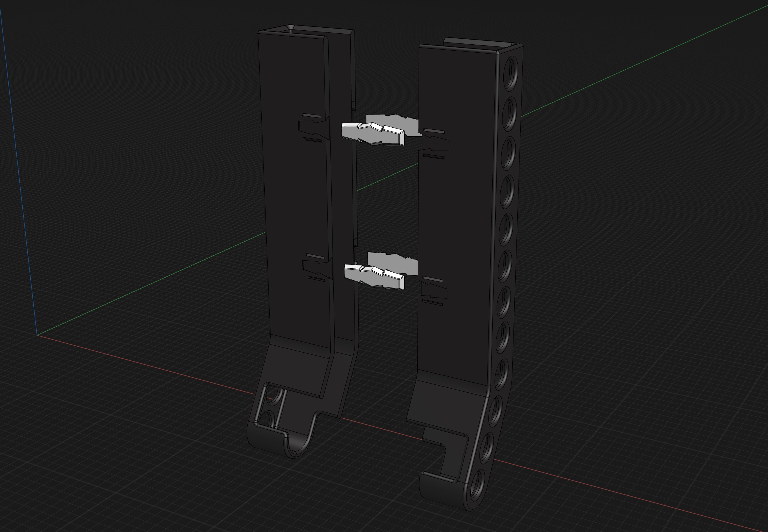Image resolution: width=768 pixels, height=532 pixels.
Task: Pick the lower front light-gray connector clip
Action: pos(374,277)
